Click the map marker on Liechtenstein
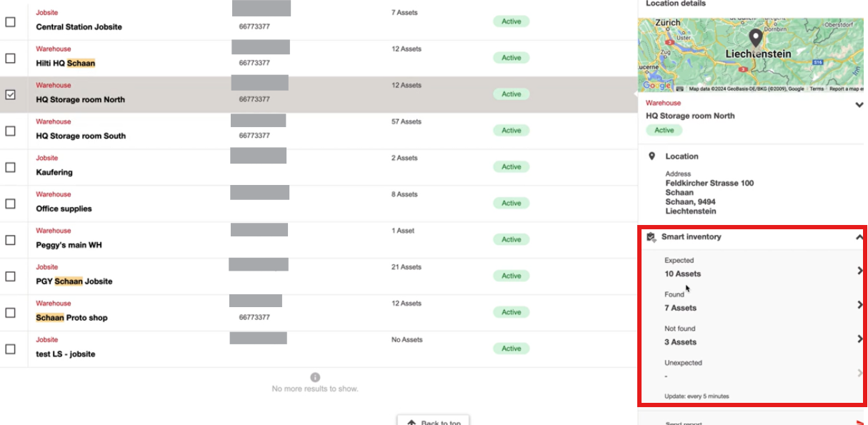This screenshot has height=425, width=868. coord(755,39)
